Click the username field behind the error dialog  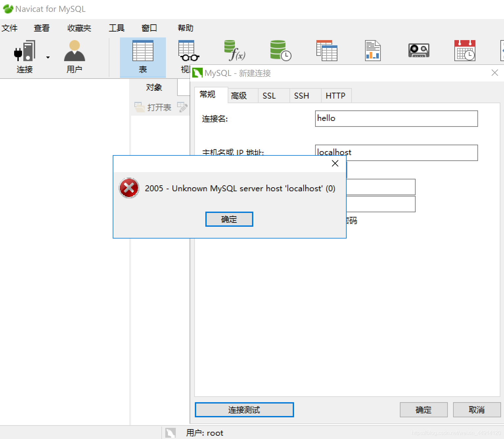pos(381,187)
